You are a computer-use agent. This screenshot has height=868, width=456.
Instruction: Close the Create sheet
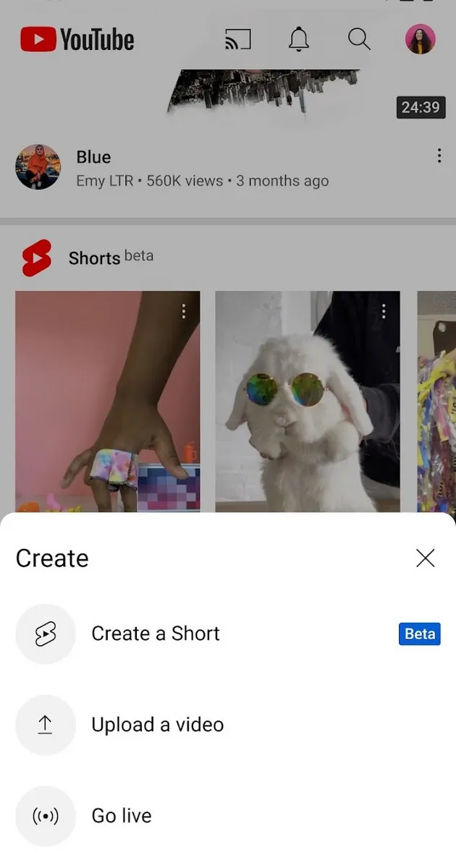pyautogui.click(x=426, y=558)
